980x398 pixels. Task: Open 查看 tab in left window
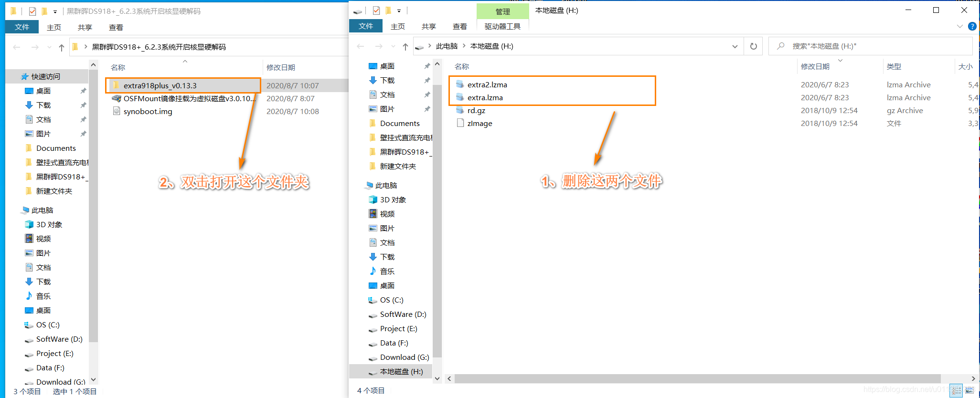click(x=116, y=27)
